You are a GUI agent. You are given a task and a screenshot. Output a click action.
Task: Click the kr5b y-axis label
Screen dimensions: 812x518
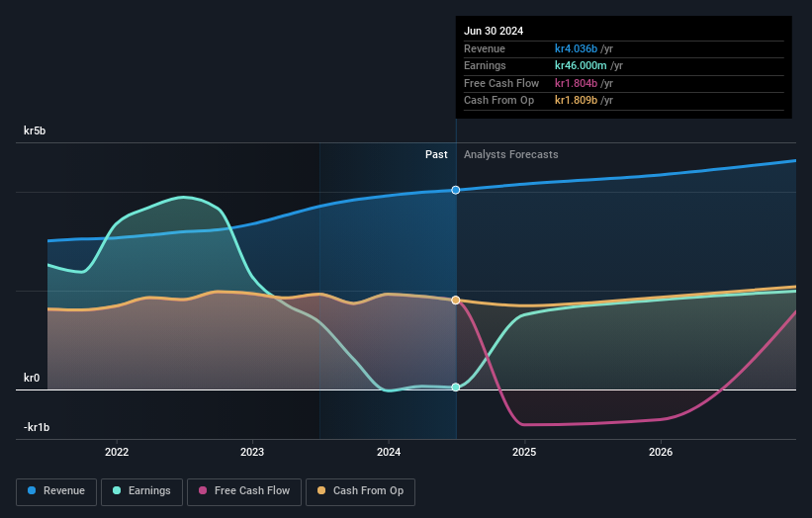coord(35,130)
